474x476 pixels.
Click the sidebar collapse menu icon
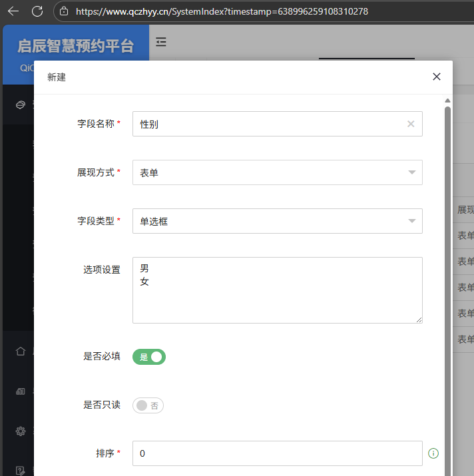(161, 43)
